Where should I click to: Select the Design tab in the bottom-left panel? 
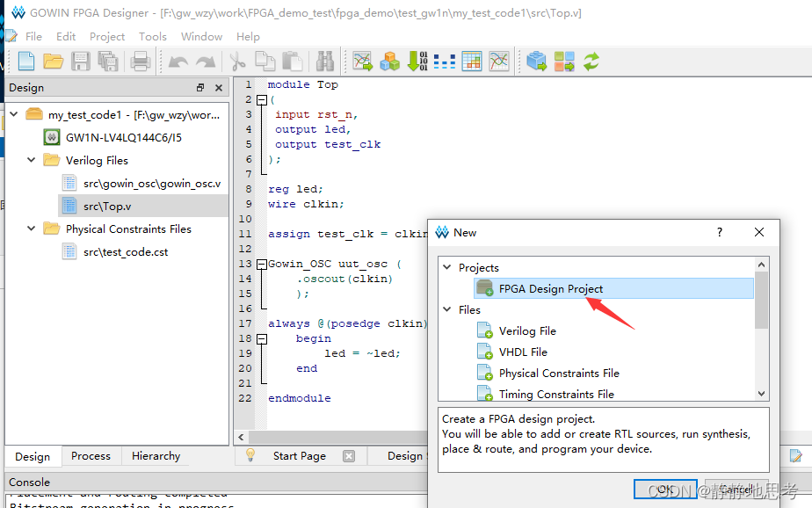33,456
